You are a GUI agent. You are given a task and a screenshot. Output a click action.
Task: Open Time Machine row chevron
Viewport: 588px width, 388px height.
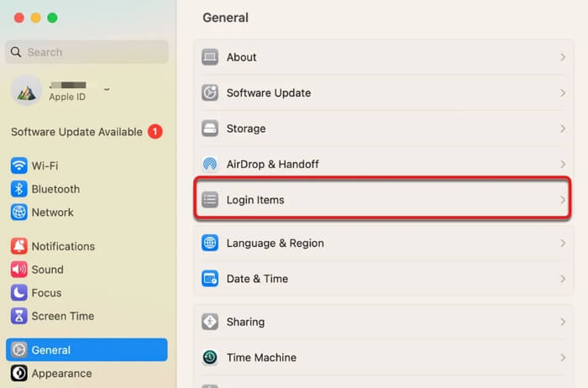[x=563, y=357]
